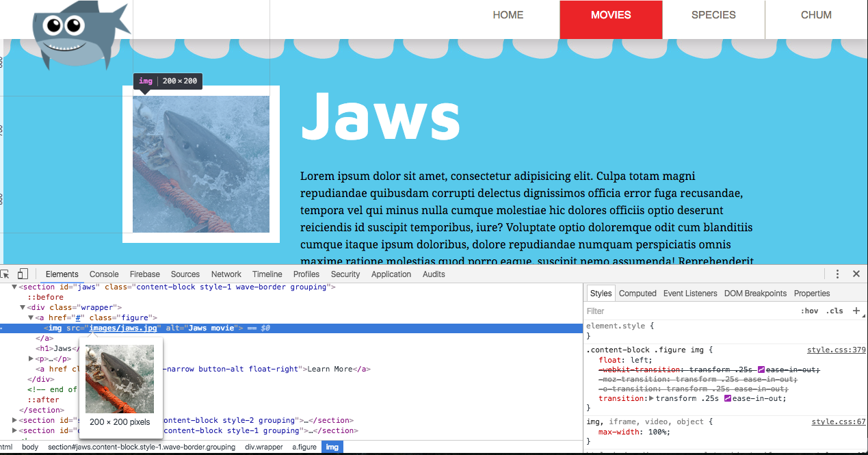
Task: Open the SPECIES page in navigation
Action: [713, 15]
